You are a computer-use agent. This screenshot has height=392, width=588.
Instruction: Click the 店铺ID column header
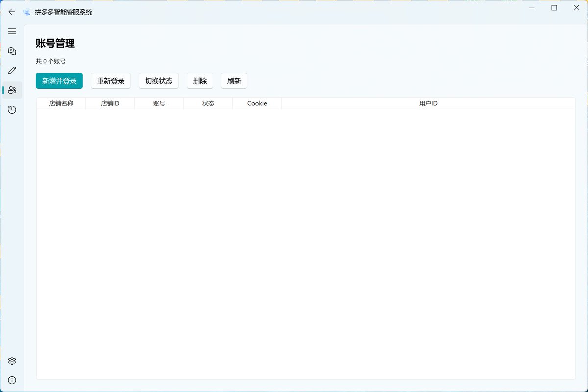[110, 103]
